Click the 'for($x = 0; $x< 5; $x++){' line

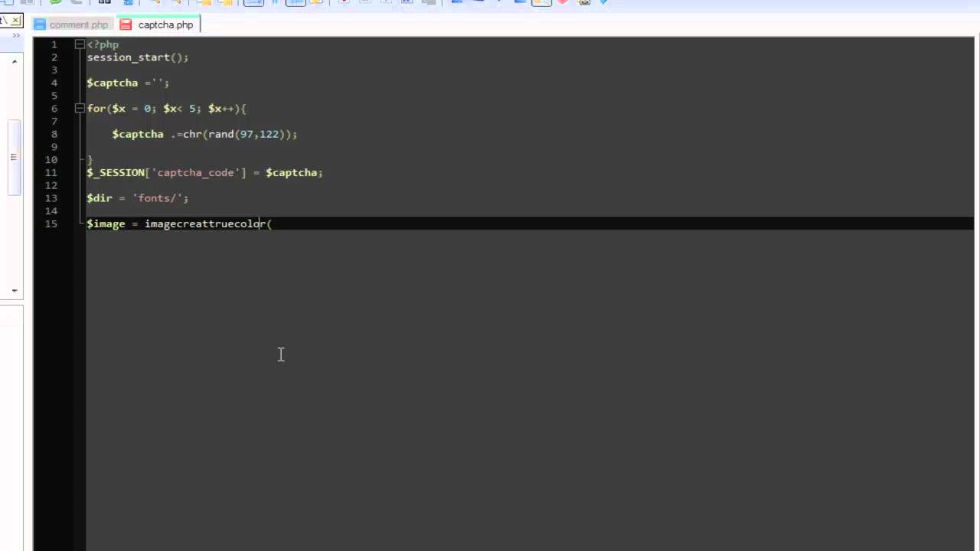[x=166, y=109]
